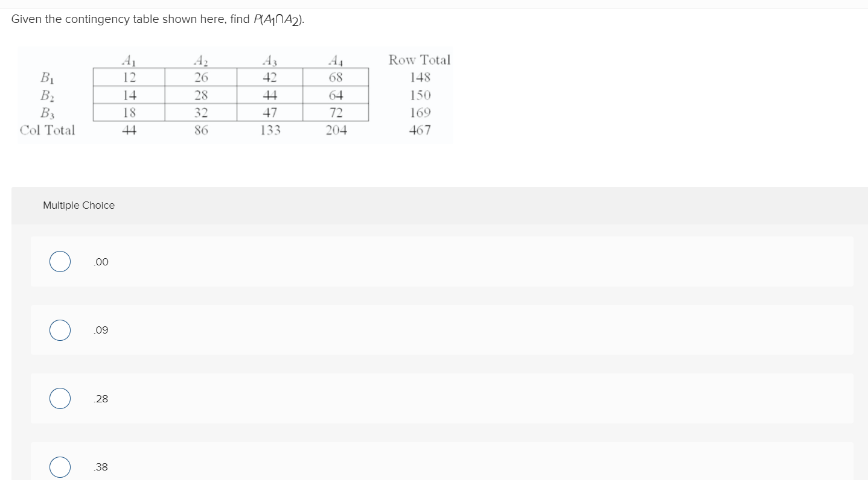868x488 pixels.
Task: Click the Row Total column heading
Action: [x=419, y=60]
